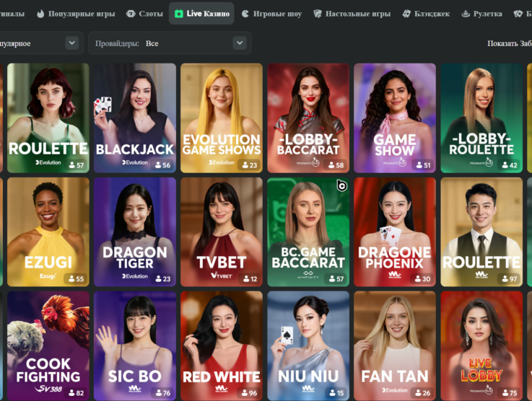Open the Red White game card
532x401 pixels.
coord(222,345)
